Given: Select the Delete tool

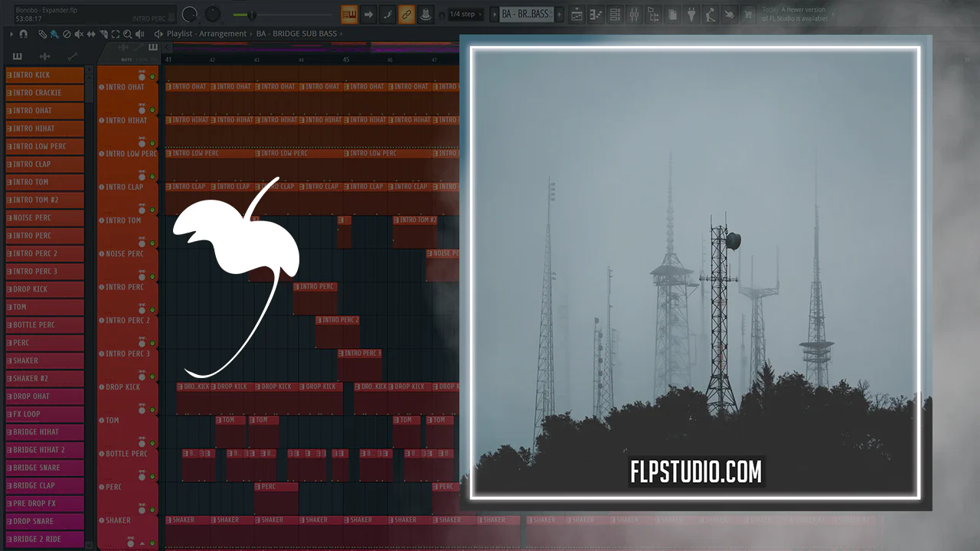Looking at the screenshot, I should [66, 34].
